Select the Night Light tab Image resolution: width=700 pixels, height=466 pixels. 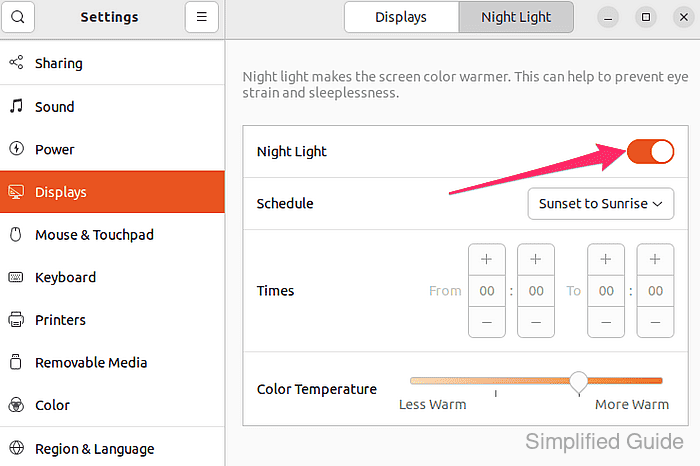pos(516,17)
